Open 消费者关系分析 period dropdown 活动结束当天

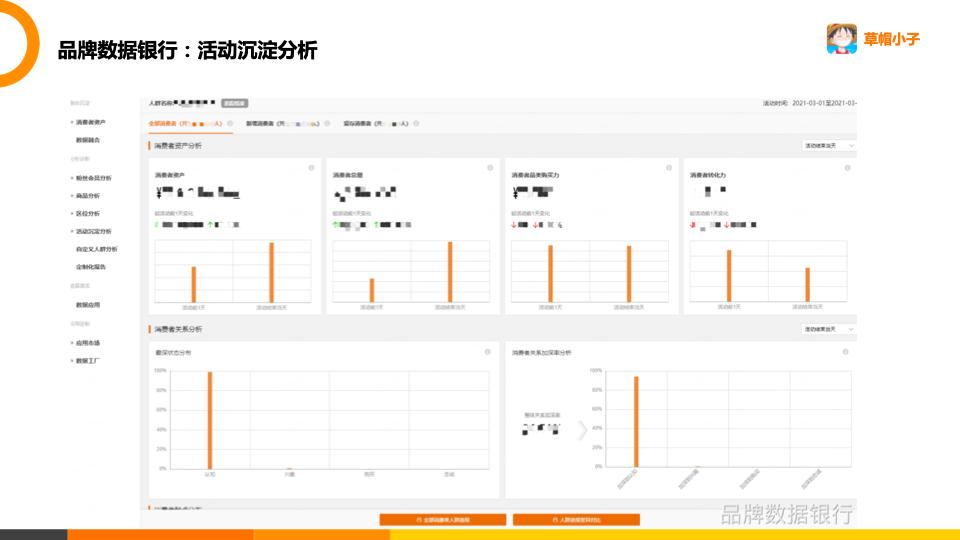[x=829, y=329]
